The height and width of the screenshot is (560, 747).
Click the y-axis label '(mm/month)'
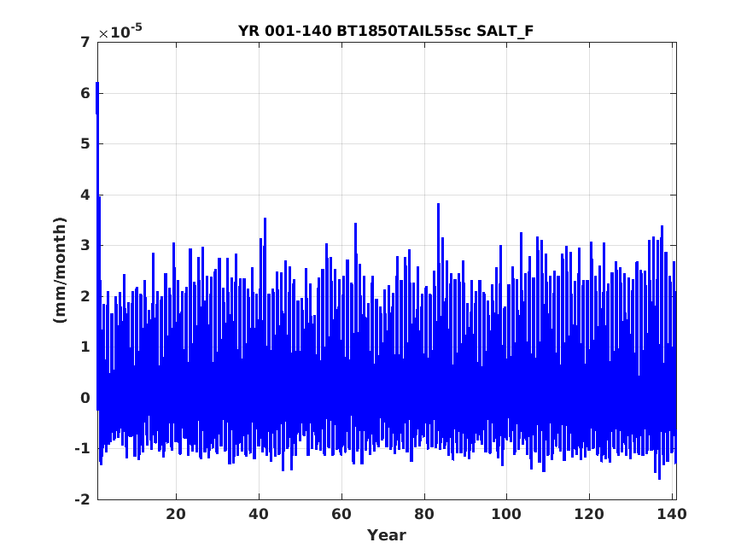pos(60,270)
